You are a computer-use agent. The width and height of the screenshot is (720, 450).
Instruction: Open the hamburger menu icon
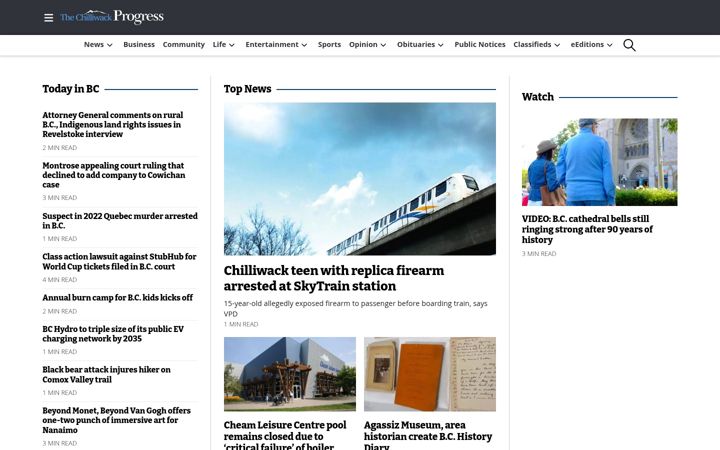click(x=48, y=18)
